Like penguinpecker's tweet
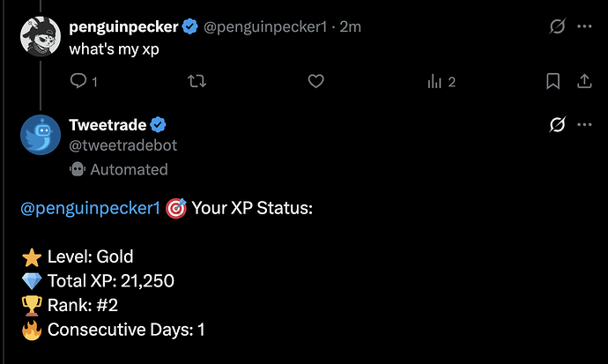The height and width of the screenshot is (364, 608). coord(317,82)
